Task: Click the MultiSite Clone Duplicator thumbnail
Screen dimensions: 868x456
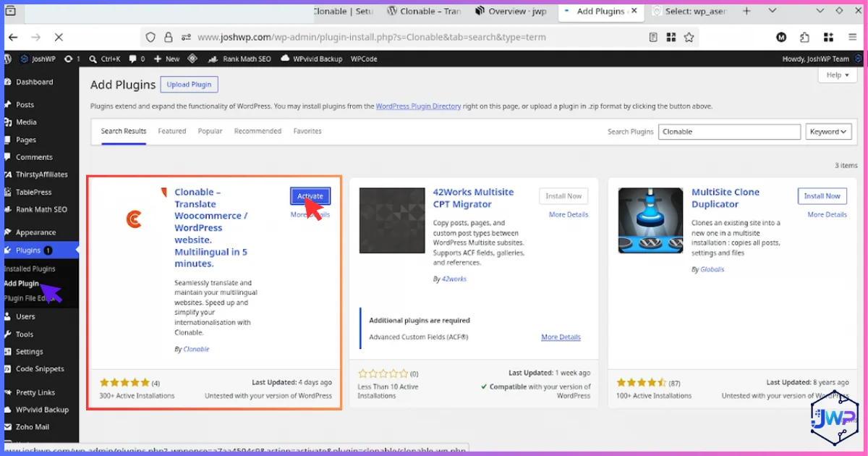Action: click(650, 221)
